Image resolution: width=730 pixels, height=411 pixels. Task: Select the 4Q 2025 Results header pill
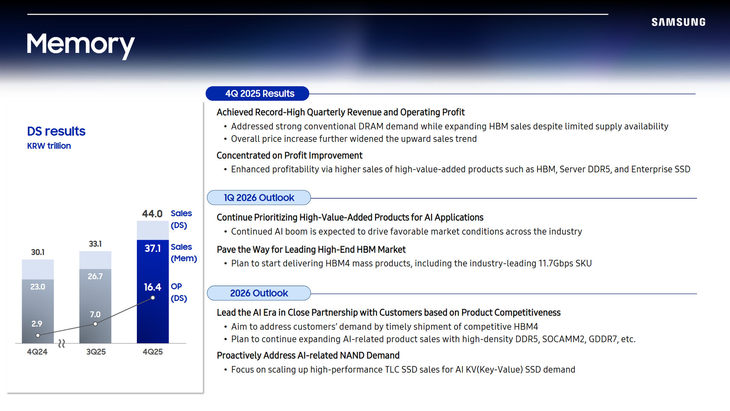(258, 93)
